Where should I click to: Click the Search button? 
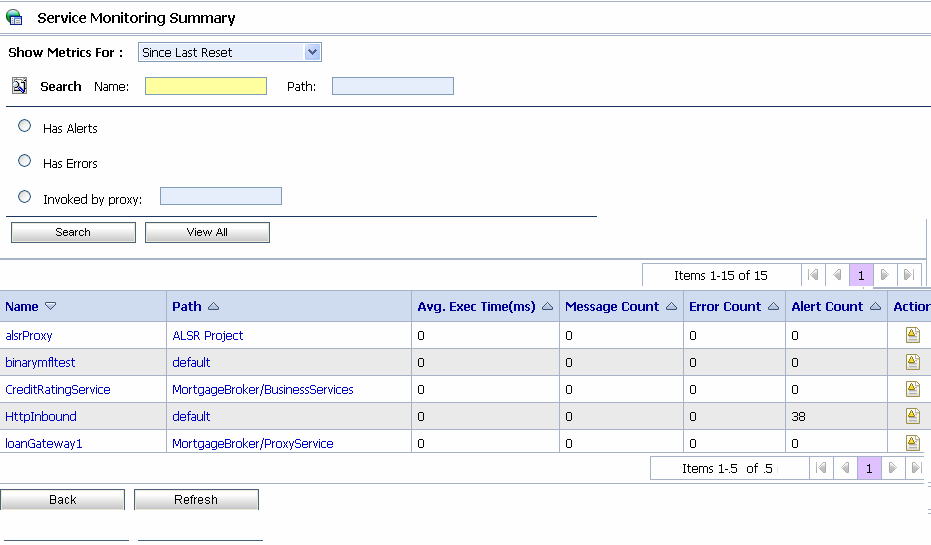(73, 232)
